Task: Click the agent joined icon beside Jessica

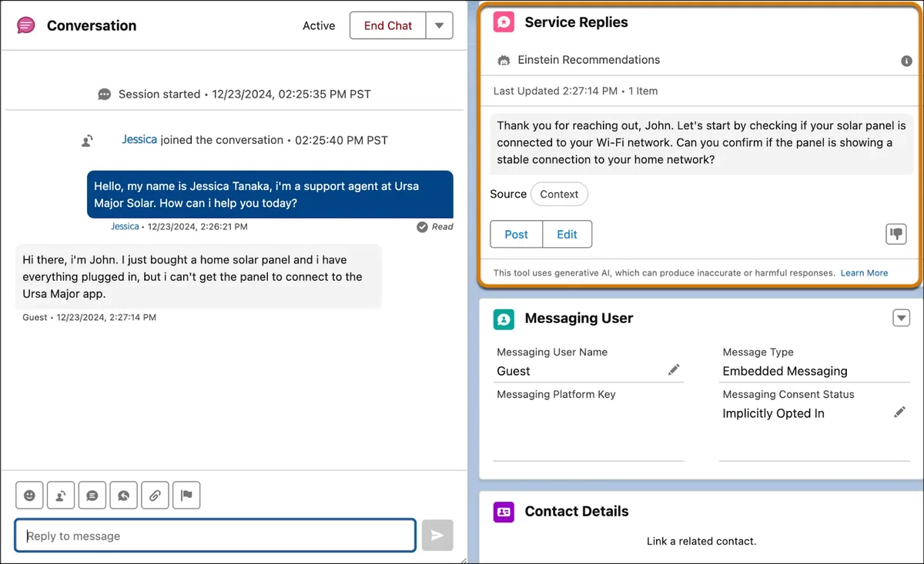Action: tap(88, 141)
